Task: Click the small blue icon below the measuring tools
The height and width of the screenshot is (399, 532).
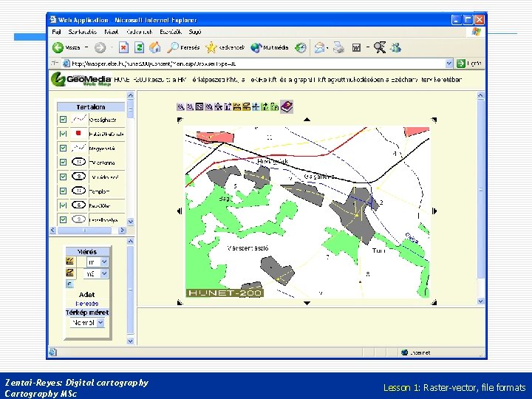Action: 69,284
